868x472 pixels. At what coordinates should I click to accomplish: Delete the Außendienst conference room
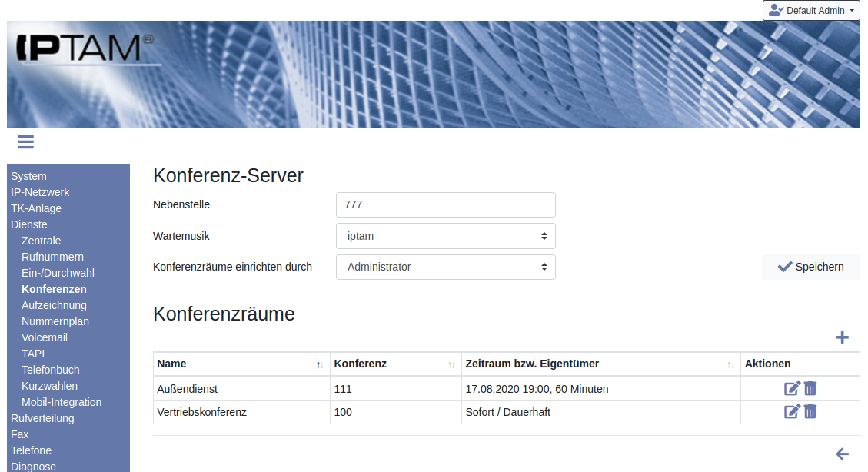pyautogui.click(x=810, y=389)
